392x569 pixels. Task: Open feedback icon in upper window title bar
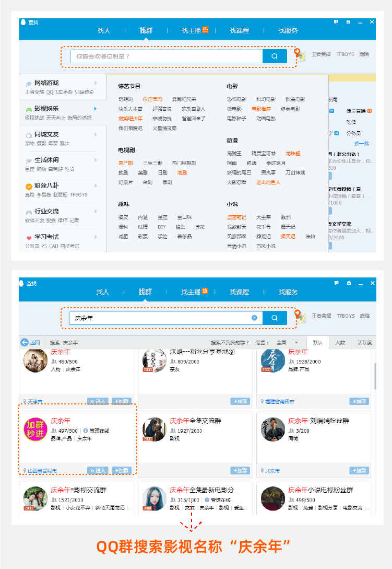(336, 22)
